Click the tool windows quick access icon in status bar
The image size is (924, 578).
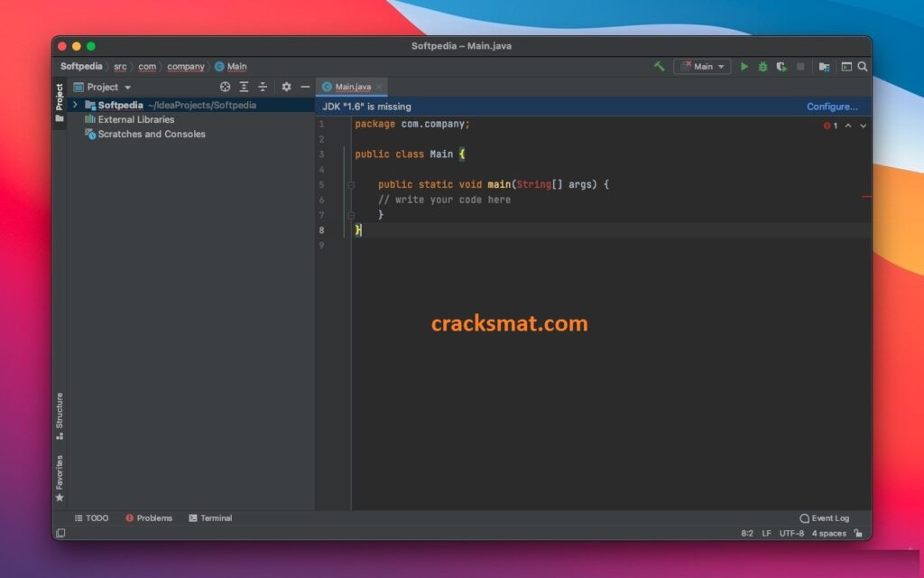click(60, 533)
